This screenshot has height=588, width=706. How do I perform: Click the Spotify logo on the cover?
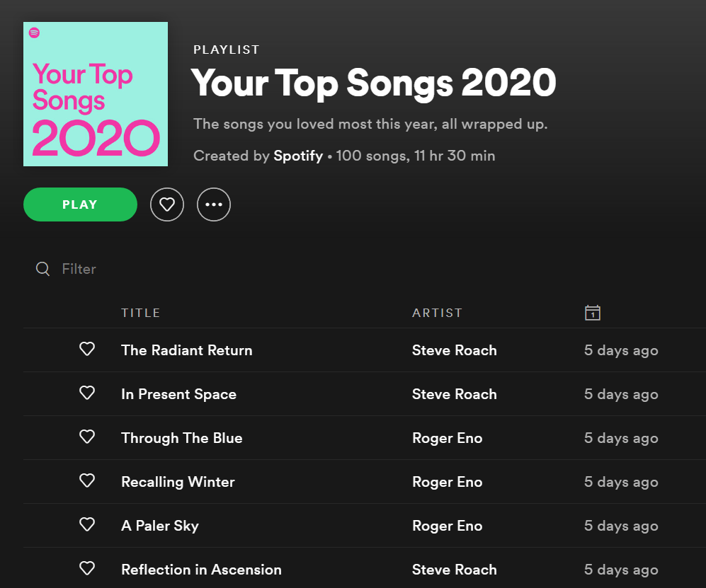pyautogui.click(x=35, y=33)
